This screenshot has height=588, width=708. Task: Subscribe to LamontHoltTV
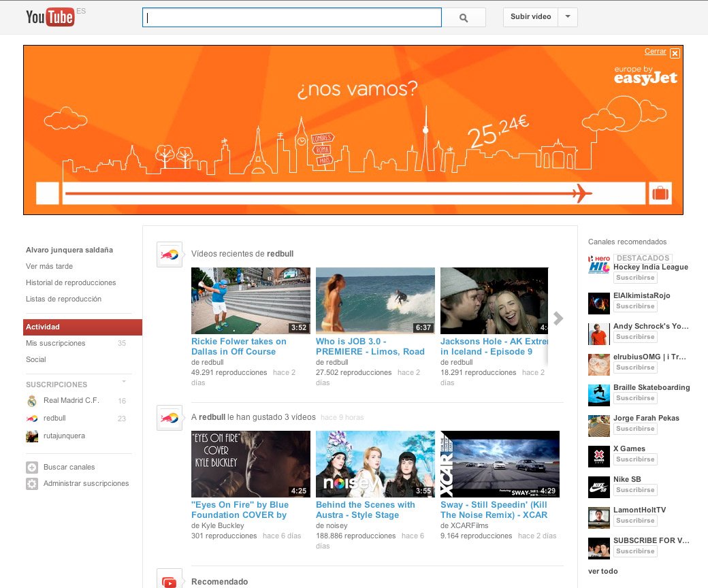point(635,521)
